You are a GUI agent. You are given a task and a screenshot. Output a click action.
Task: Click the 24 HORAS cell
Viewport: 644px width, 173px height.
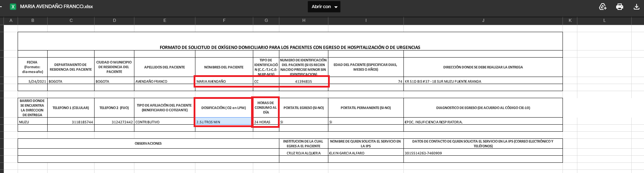click(266, 122)
